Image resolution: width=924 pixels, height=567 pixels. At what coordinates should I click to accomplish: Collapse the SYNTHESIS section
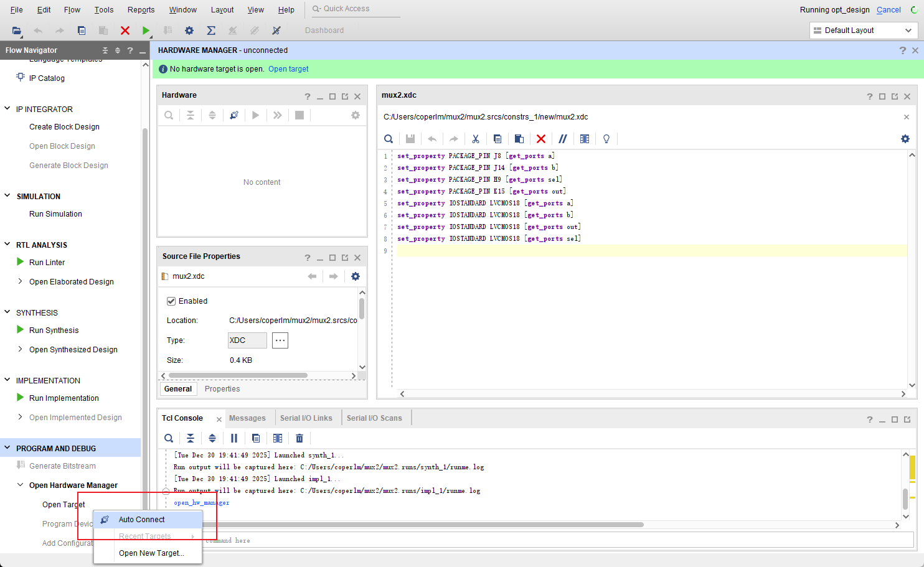7,312
